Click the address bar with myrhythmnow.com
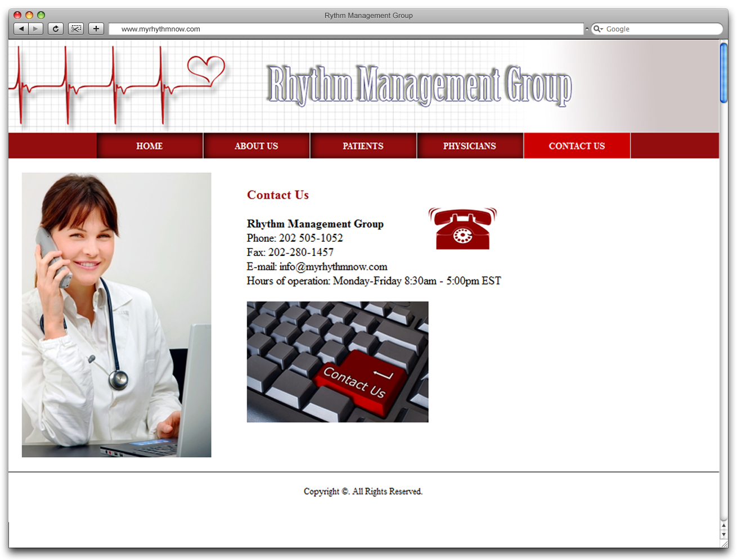Image resolution: width=737 pixels, height=560 pixels. click(x=346, y=29)
